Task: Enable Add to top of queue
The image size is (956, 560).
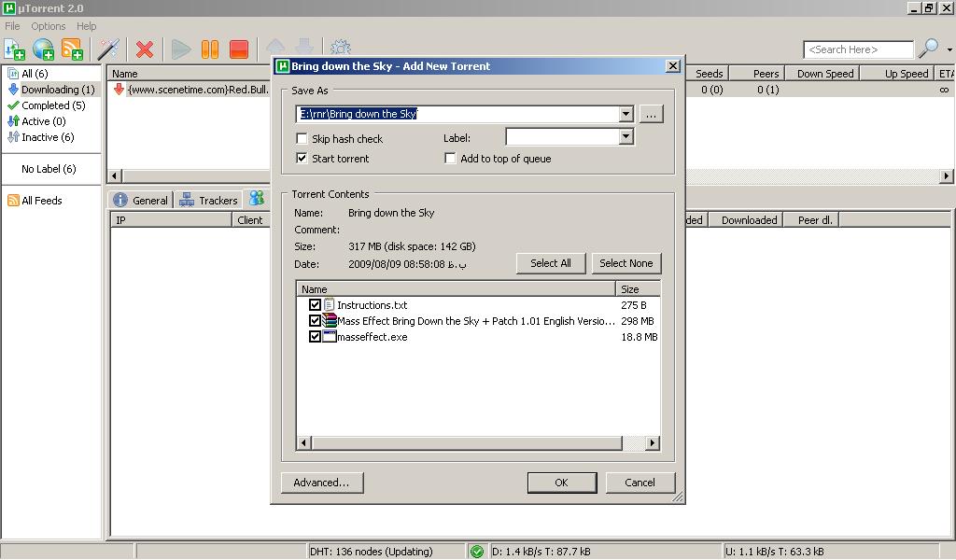Action: pyautogui.click(x=450, y=158)
